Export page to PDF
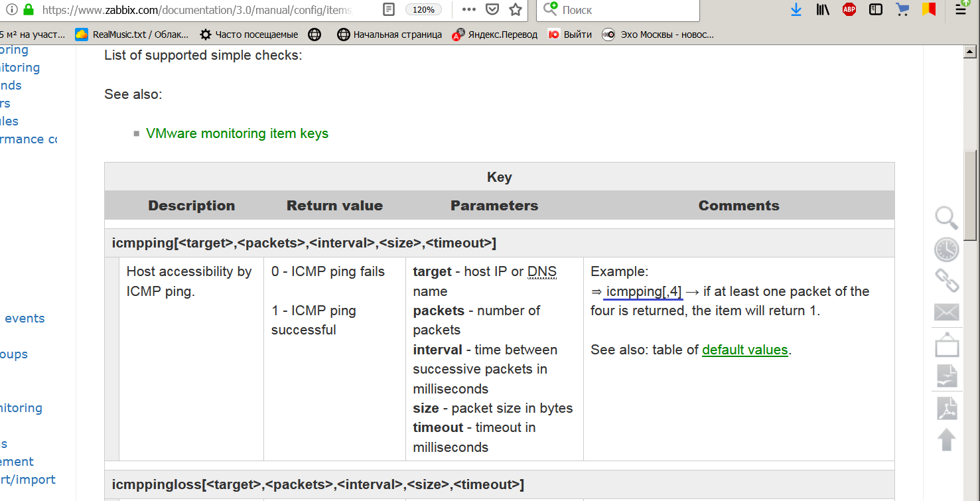Screen dimensions: 980x501 [x=947, y=408]
